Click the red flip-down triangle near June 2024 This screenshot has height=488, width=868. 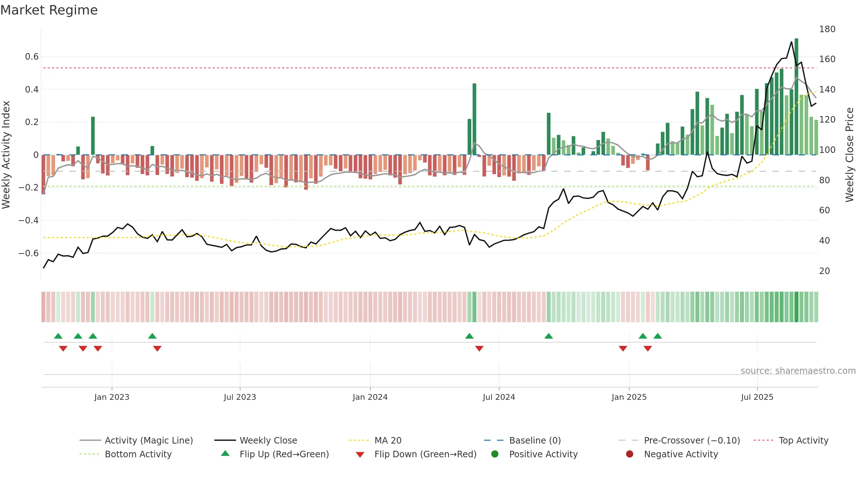tap(479, 348)
